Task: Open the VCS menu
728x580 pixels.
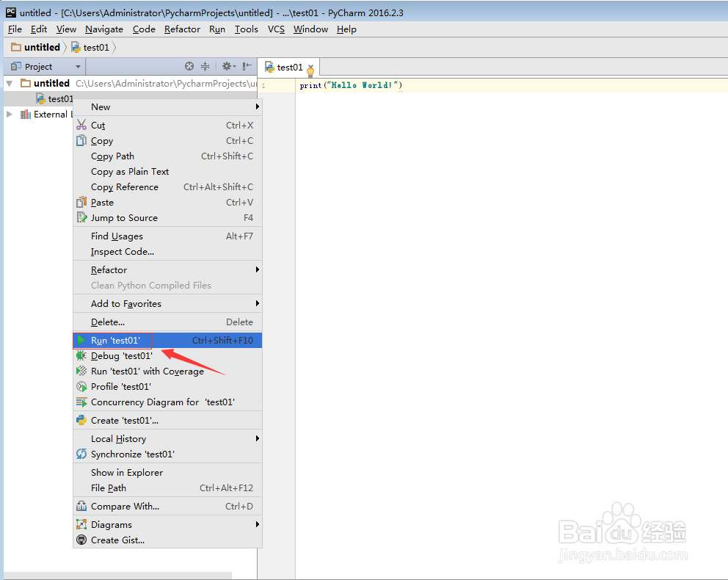Action: pos(276,29)
